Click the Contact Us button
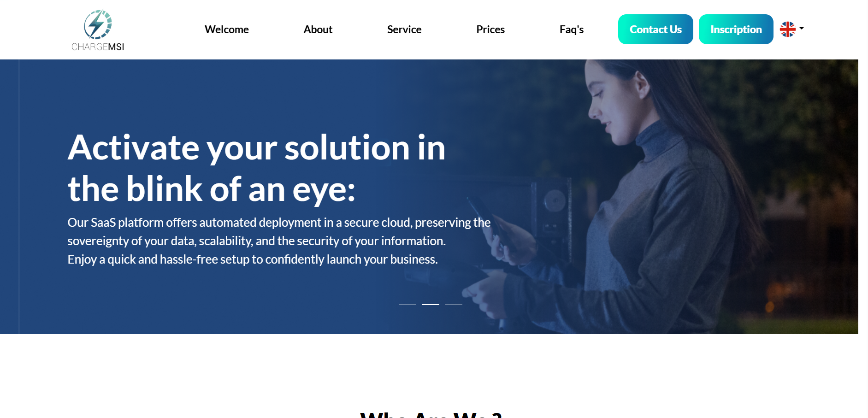Screen dimensions: 868x418 pyautogui.click(x=655, y=29)
